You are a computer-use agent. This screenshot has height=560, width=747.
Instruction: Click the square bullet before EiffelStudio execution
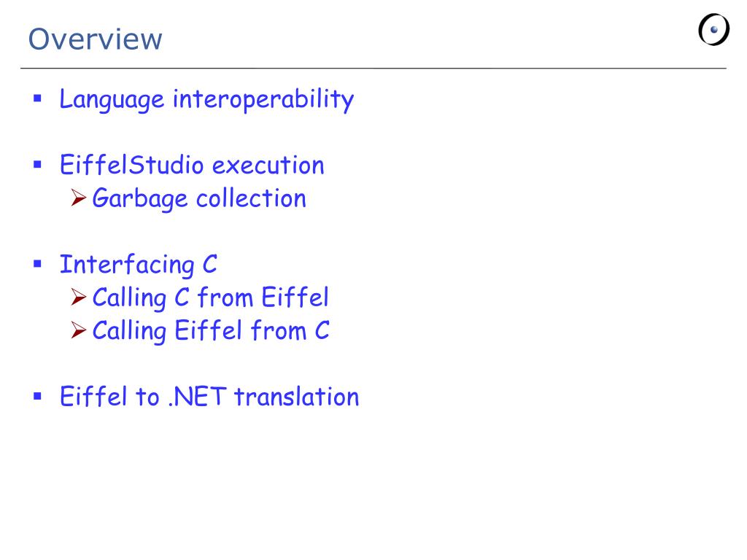38,165
